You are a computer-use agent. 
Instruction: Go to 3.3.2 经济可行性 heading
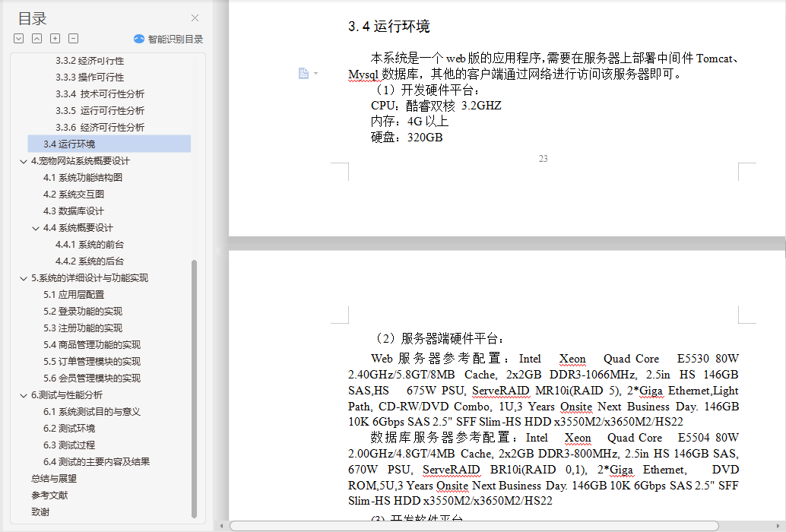coord(90,61)
